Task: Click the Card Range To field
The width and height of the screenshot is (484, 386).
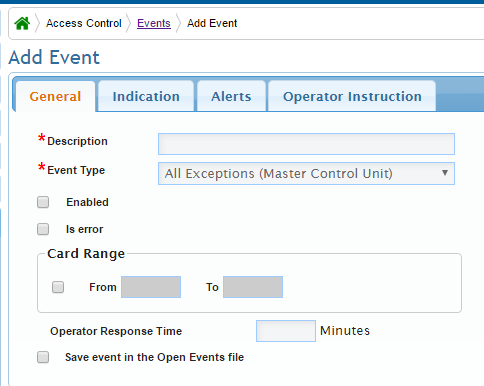Action: (253, 287)
